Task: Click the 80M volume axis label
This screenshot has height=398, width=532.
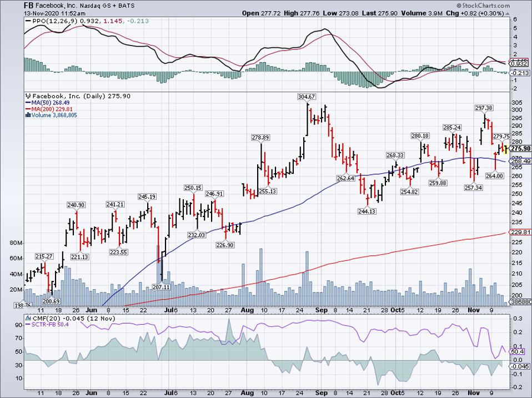Action: [16, 243]
